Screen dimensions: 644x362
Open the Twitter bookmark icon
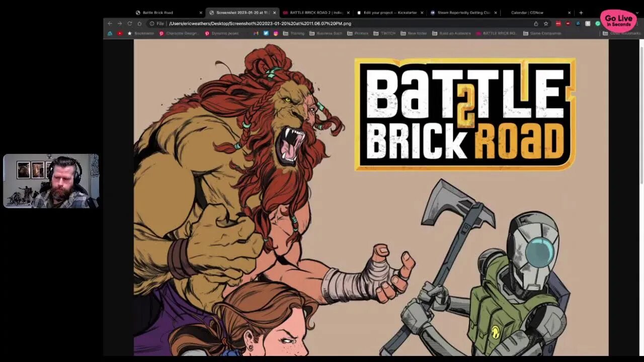point(266,33)
